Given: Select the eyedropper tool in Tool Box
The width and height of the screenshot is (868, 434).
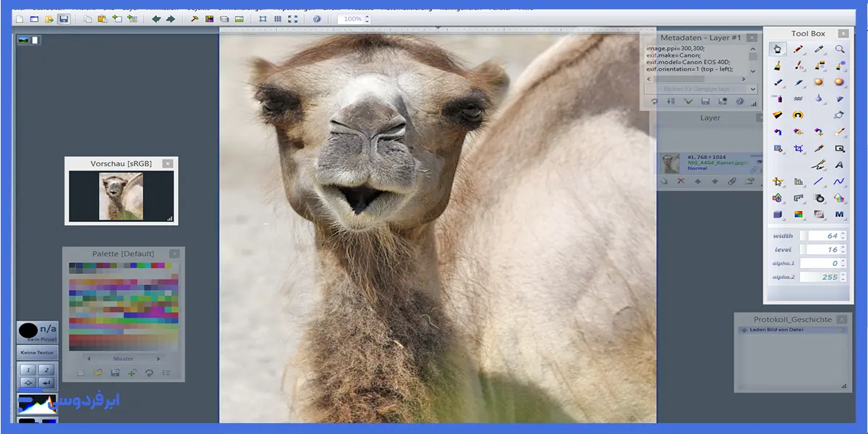Looking at the screenshot, I should (819, 49).
